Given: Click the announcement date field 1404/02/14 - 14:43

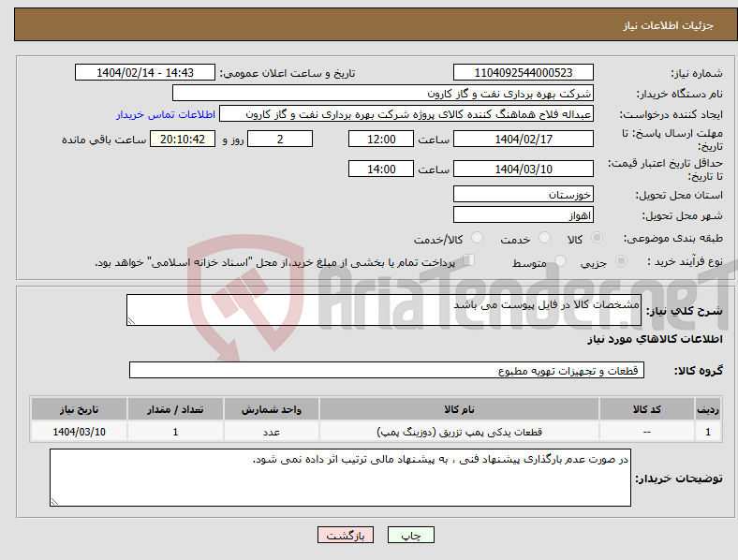Looking at the screenshot, I should (145, 72).
